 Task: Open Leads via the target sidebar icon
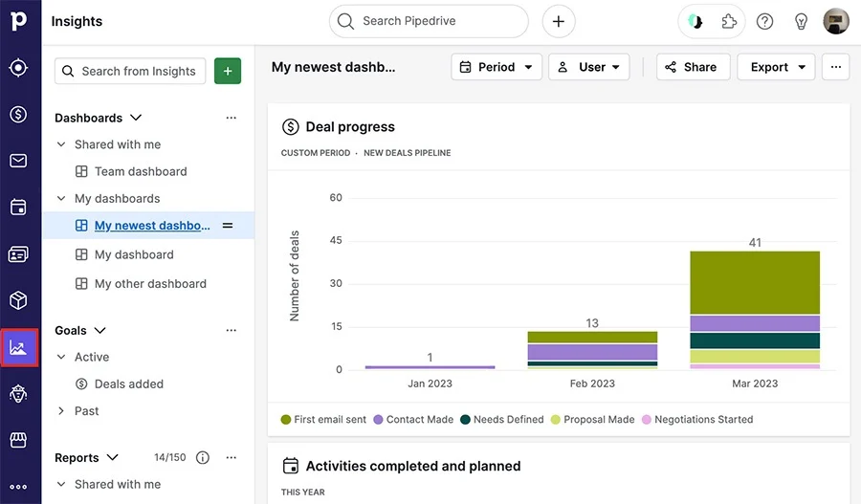click(18, 68)
